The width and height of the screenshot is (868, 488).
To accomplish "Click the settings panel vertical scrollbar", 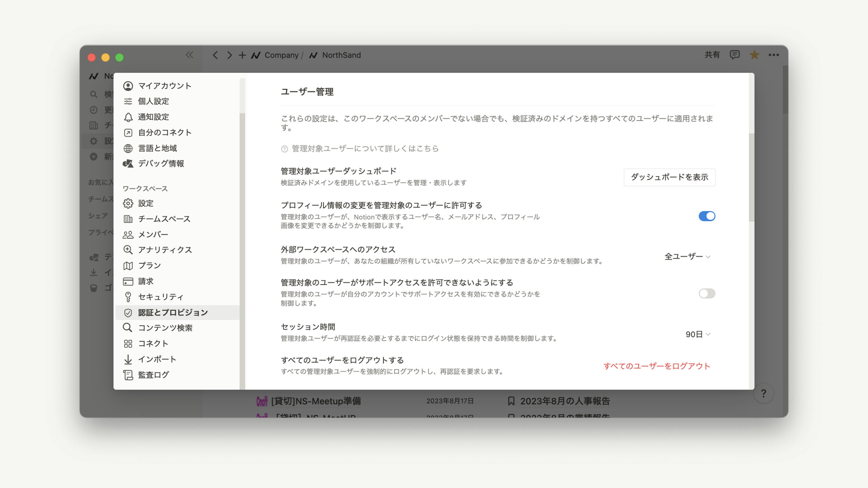I will [x=751, y=177].
